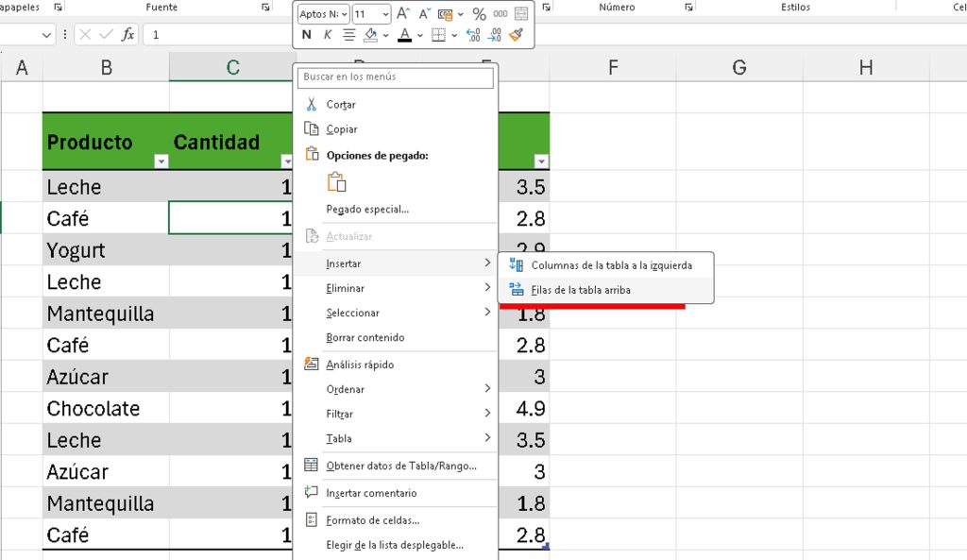Click "Formato de celdas..." option
Screen dimensions: 967x560
372,520
